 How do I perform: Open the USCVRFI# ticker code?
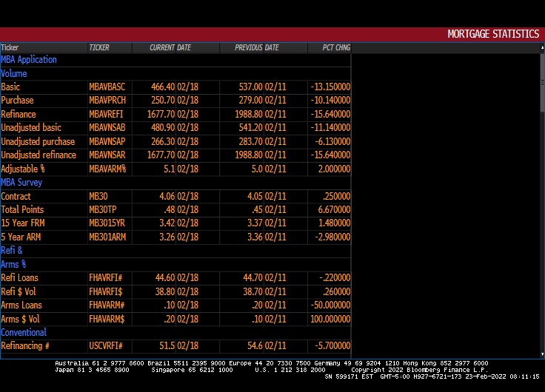pos(106,346)
